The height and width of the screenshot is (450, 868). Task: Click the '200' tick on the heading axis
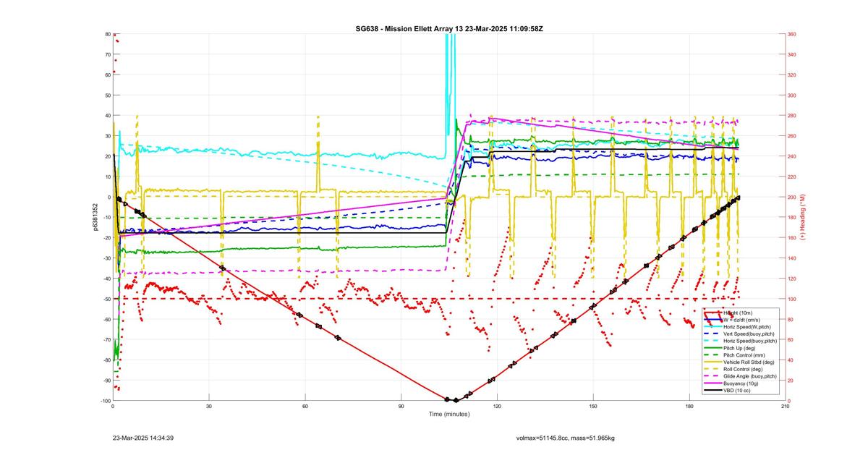792,197
